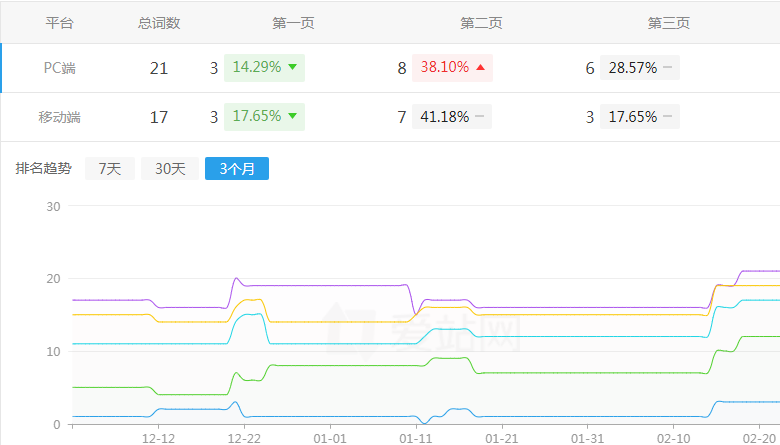Click the gray dash icon beside 28.57%
The image size is (780, 445).
[x=667, y=68]
